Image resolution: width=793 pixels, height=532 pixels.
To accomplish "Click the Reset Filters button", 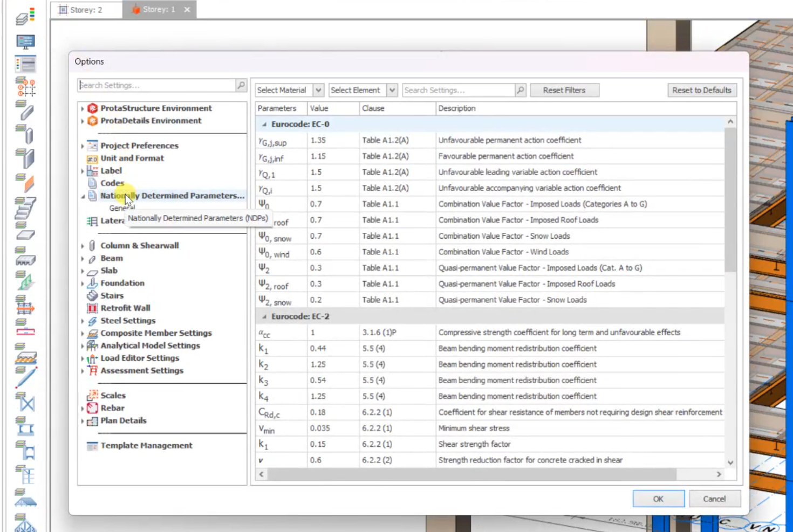I will (x=564, y=90).
